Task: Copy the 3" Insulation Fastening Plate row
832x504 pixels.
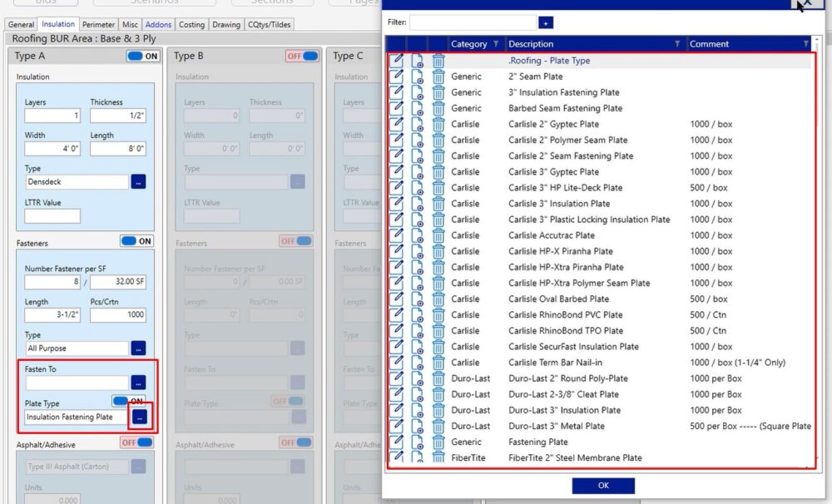Action: pos(418,92)
